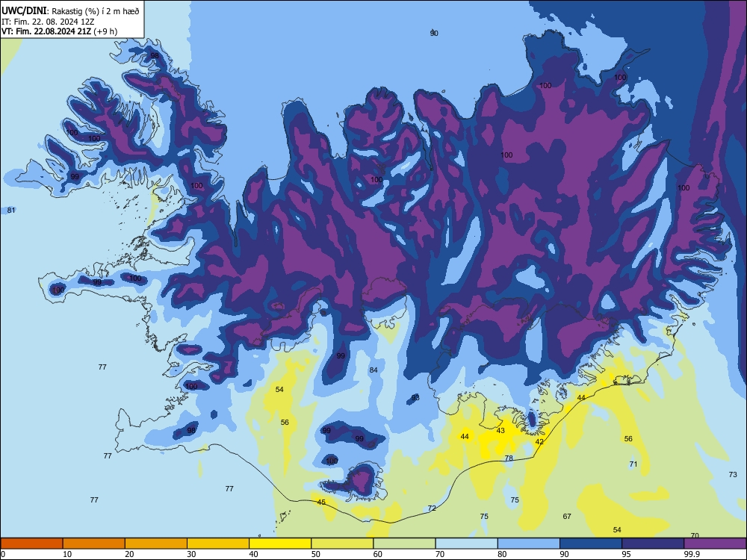The width and height of the screenshot is (747, 560).
Task: Pick the pale blue 70–80 legend swatch
Action: coord(466,544)
